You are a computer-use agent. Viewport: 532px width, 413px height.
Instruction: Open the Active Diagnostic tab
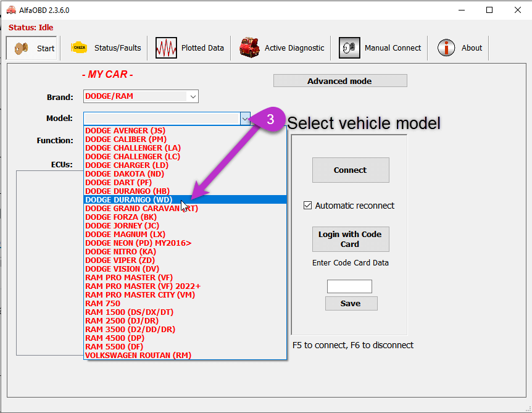pos(281,48)
